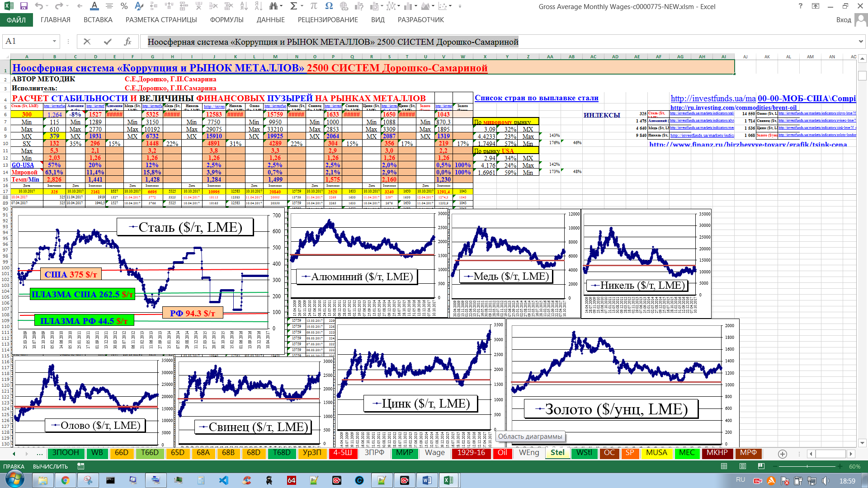The height and width of the screenshot is (488, 868).
Task: Click the Save icon in quick access toolbar
Action: tap(24, 6)
